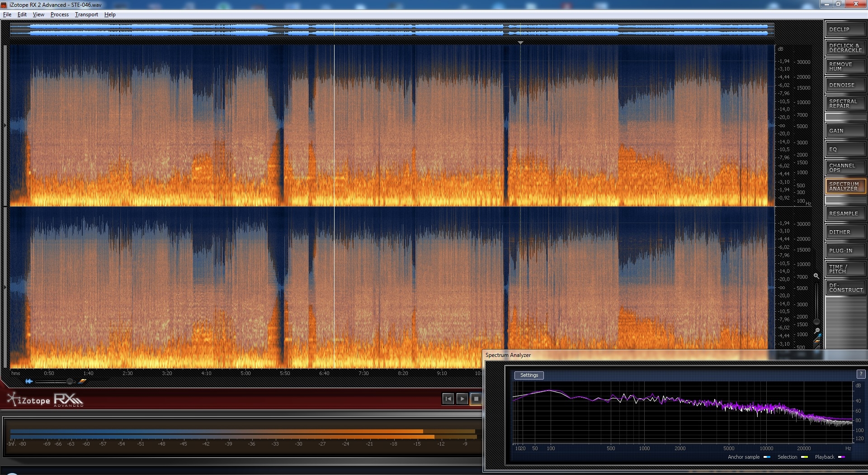The height and width of the screenshot is (475, 868).
Task: Rewind to start with transport button
Action: tap(448, 399)
